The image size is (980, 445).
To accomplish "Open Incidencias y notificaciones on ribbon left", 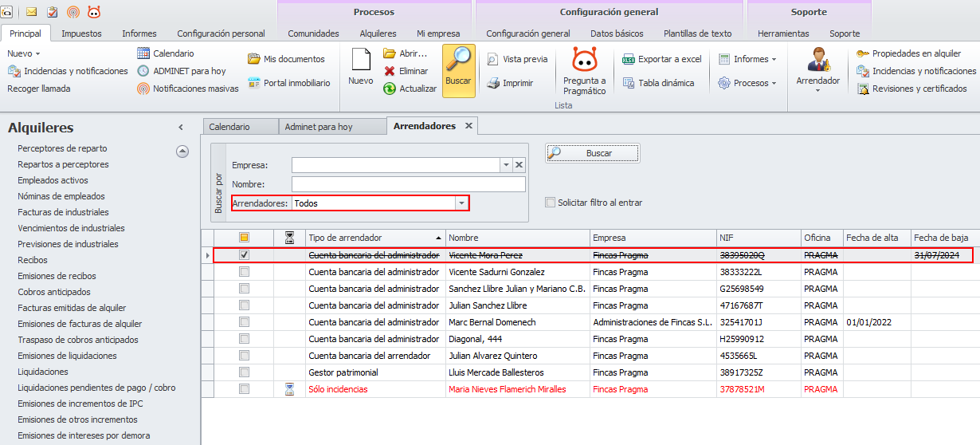I will click(68, 71).
